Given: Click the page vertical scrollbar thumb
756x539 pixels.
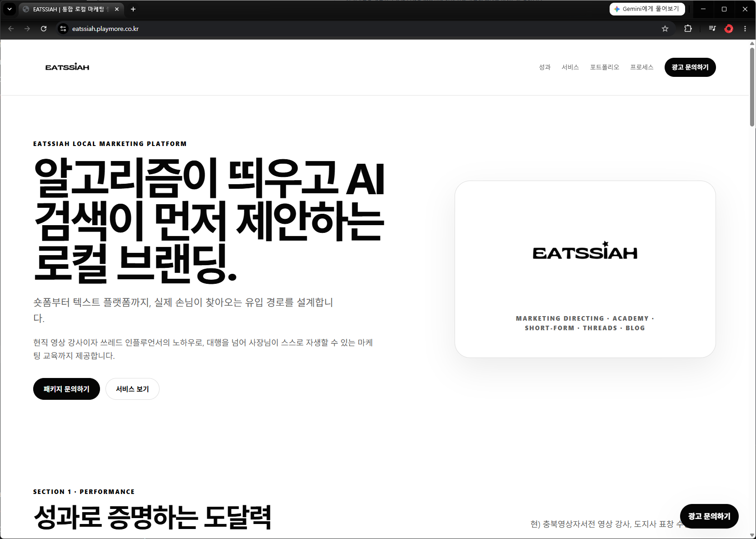Looking at the screenshot, I should (752, 86).
